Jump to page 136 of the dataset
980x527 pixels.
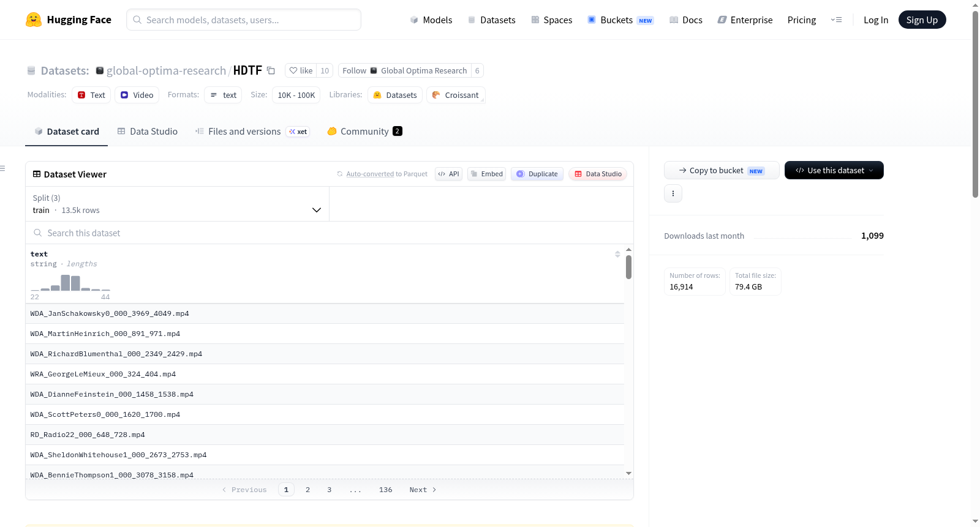coord(386,490)
